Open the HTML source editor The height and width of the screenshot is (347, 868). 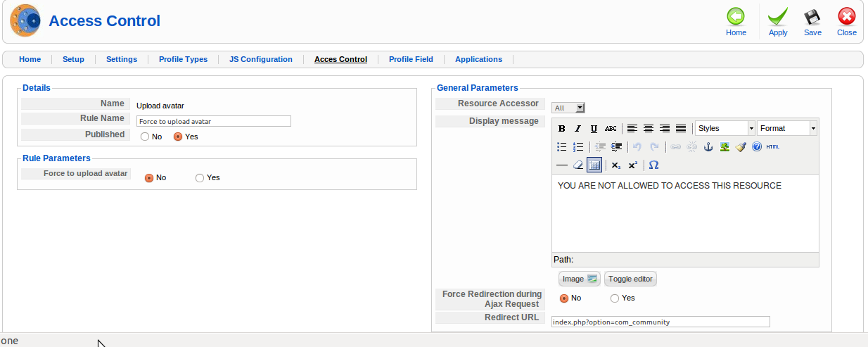coord(772,147)
